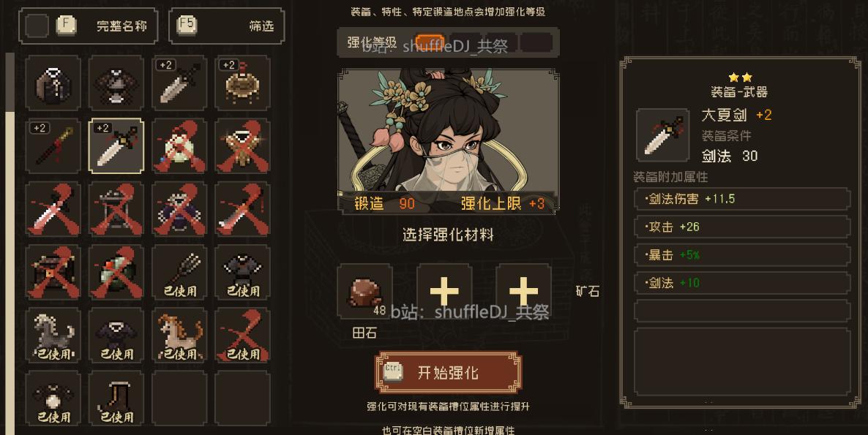Screen dimensions: 868x435
Task: Choose the brown-maned horse marked 已使用
Action: [179, 336]
